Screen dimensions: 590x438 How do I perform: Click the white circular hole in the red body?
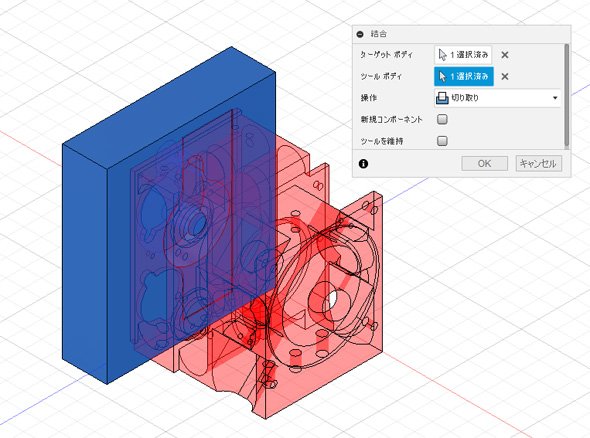[x=331, y=300]
